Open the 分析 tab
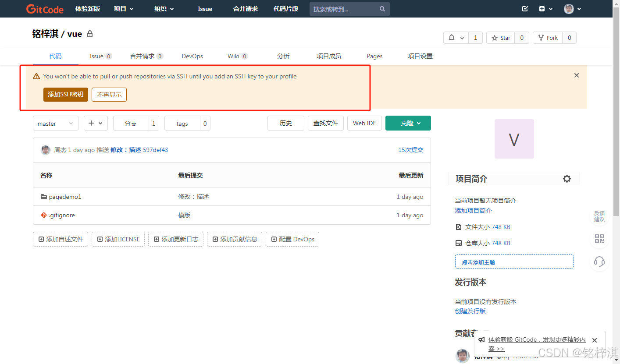Screen dimensions: 620x364 (x=283, y=56)
